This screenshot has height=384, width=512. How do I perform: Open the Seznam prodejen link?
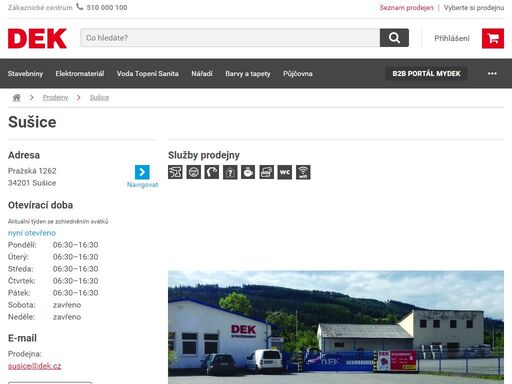tap(406, 7)
